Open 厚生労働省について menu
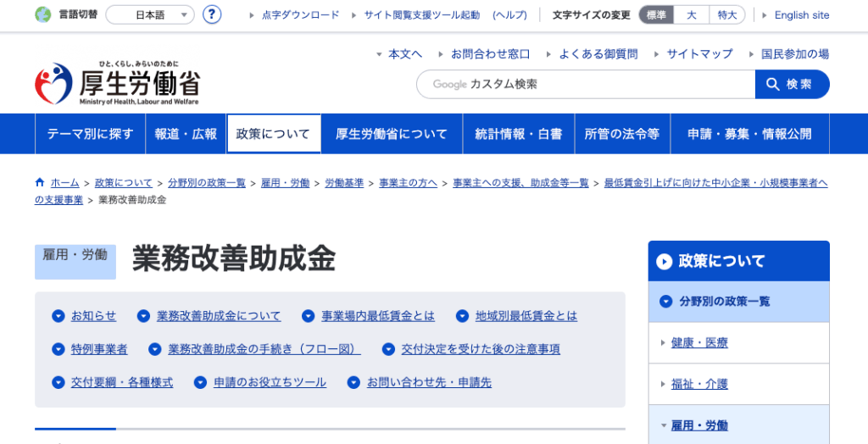 (392, 133)
